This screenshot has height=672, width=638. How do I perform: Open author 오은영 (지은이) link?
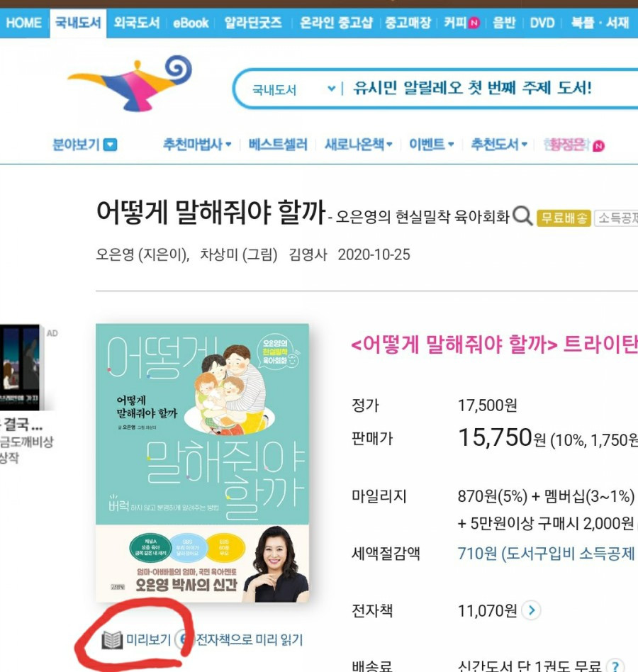click(142, 254)
